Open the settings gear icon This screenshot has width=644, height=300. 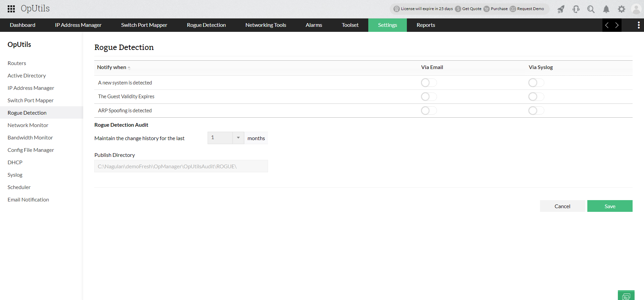622,9
